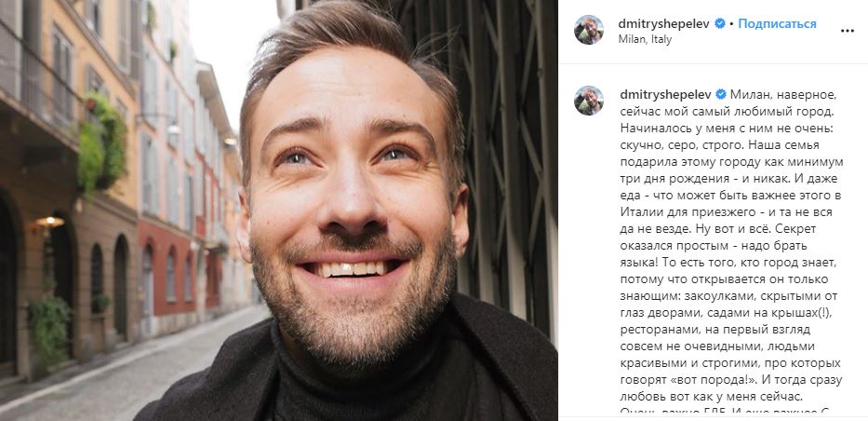Click the cut-off last caption line

tap(729, 412)
